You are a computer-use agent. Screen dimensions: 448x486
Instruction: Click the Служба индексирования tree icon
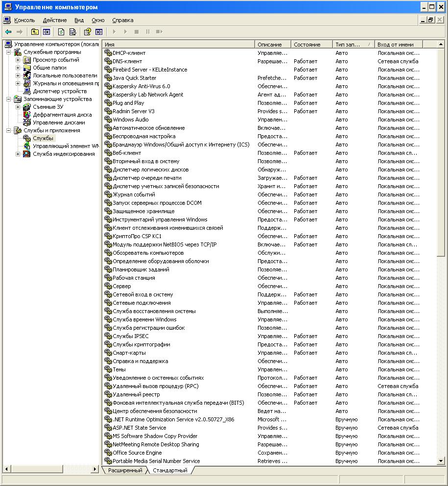[27, 154]
